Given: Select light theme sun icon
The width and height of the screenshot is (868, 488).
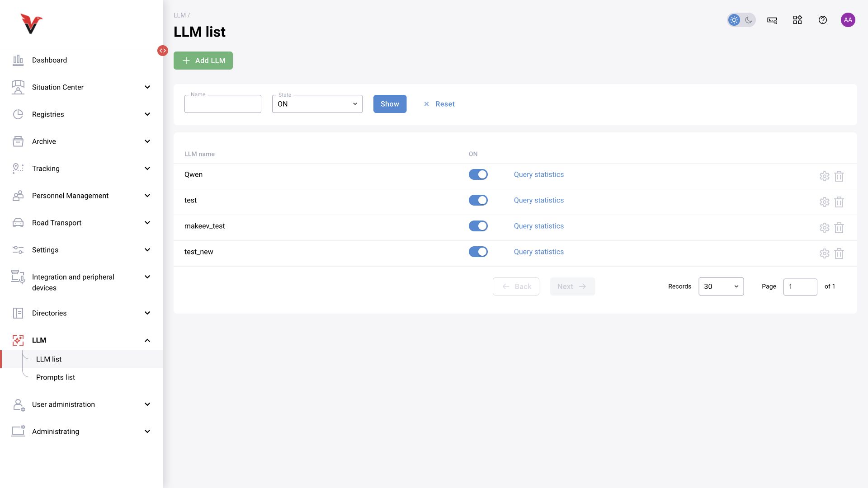Looking at the screenshot, I should (734, 20).
